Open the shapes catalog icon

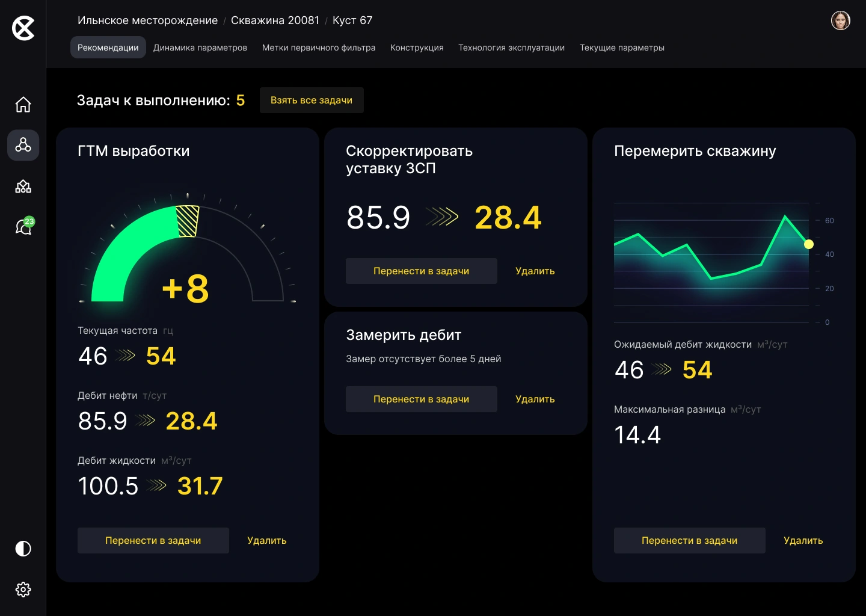[23, 186]
